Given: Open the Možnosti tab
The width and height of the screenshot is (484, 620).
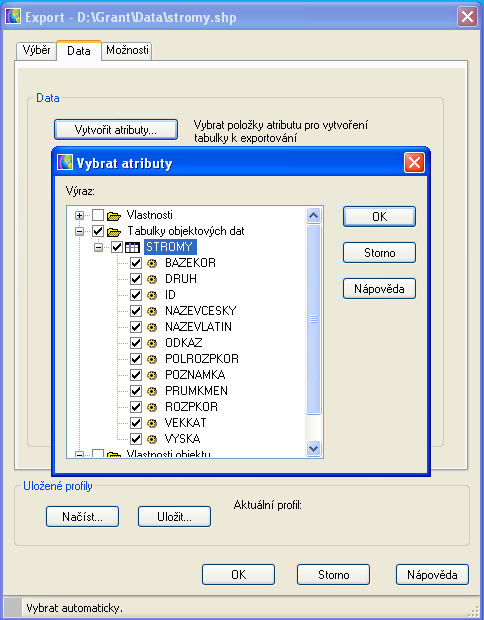Looking at the screenshot, I should point(127,51).
